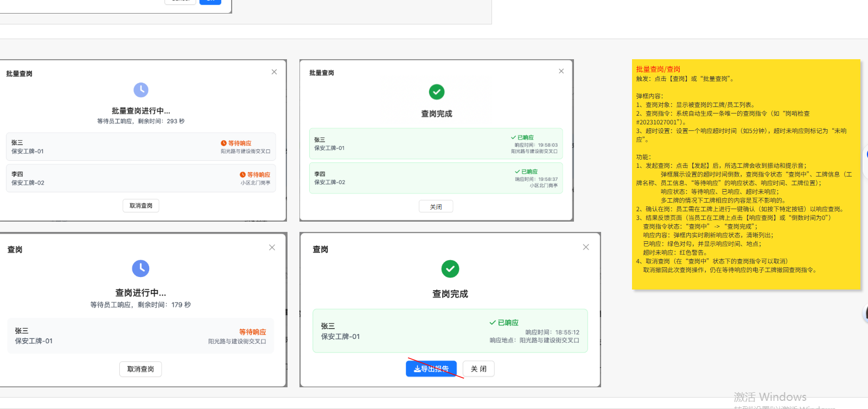Click 关闭 button in 批量查岗 completed dialog
This screenshot has height=409, width=868.
436,206
